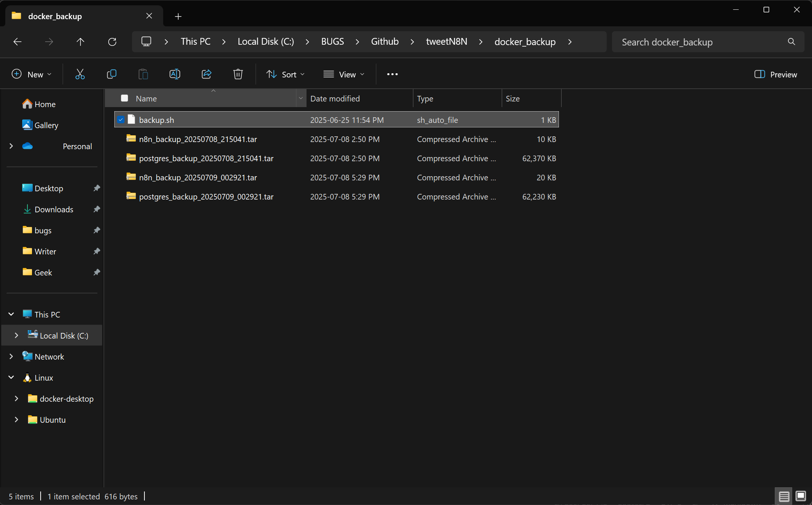The height and width of the screenshot is (505, 812).
Task: Open chevron after docker_backup breadcrumb
Action: (x=570, y=42)
